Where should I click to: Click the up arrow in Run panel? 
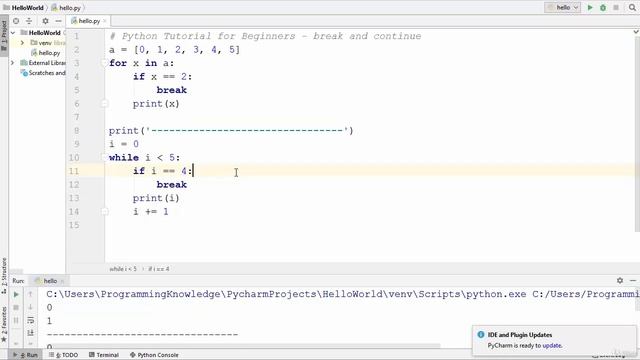click(30, 294)
